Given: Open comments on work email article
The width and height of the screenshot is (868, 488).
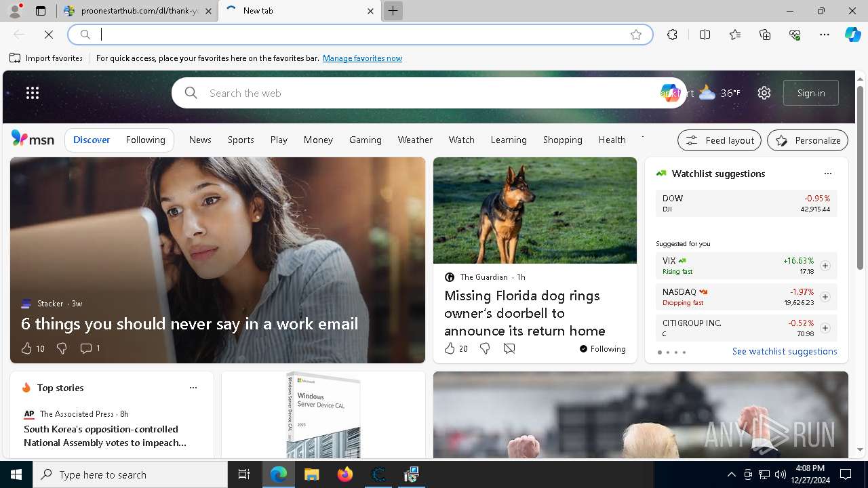Looking at the screenshot, I should pos(90,348).
